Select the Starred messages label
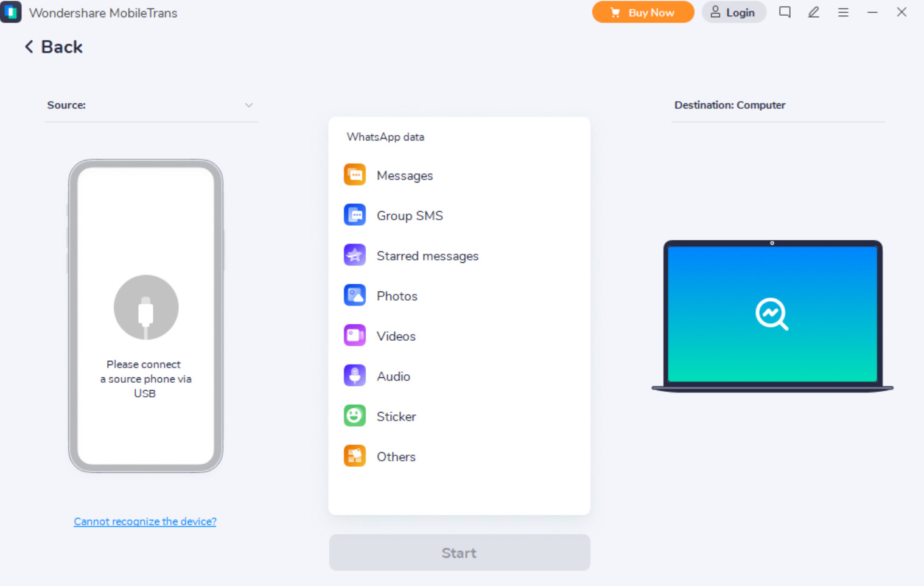This screenshot has height=586, width=924. (x=427, y=256)
